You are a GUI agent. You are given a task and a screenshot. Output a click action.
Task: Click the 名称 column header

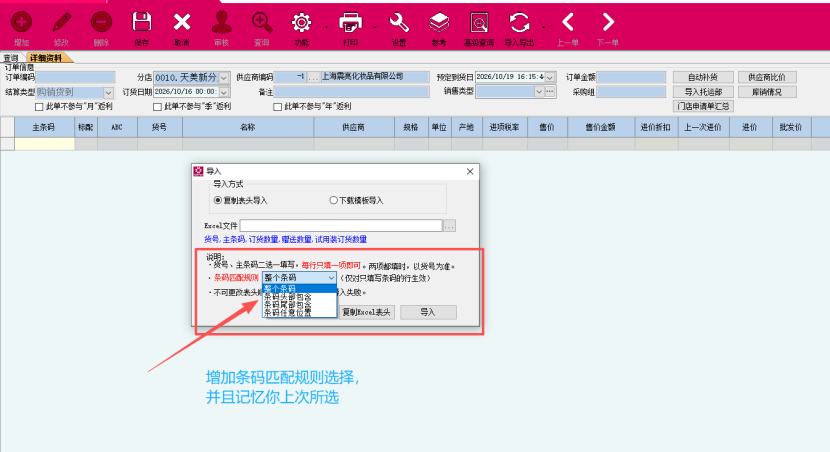pos(248,127)
